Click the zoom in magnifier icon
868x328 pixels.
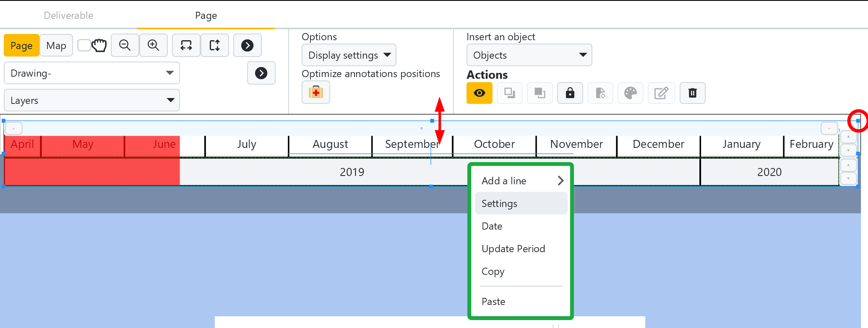pos(154,45)
